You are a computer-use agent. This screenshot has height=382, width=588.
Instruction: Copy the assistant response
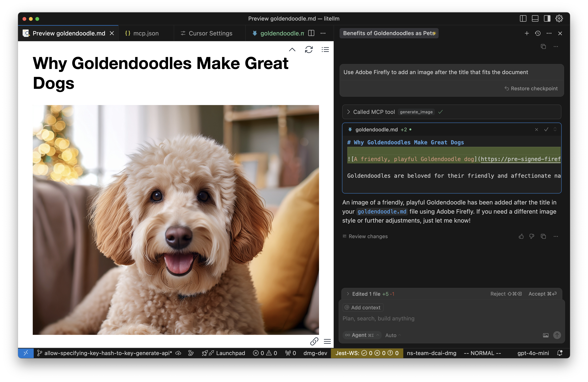[x=543, y=236]
